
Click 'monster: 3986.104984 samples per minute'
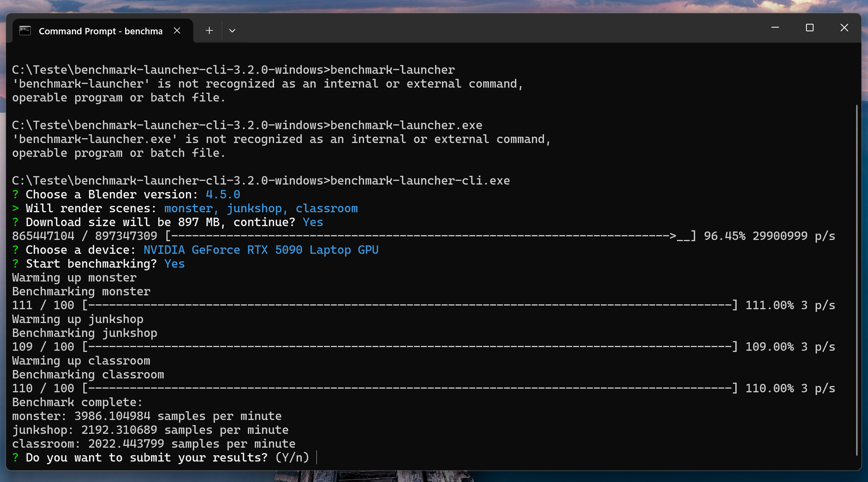147,416
